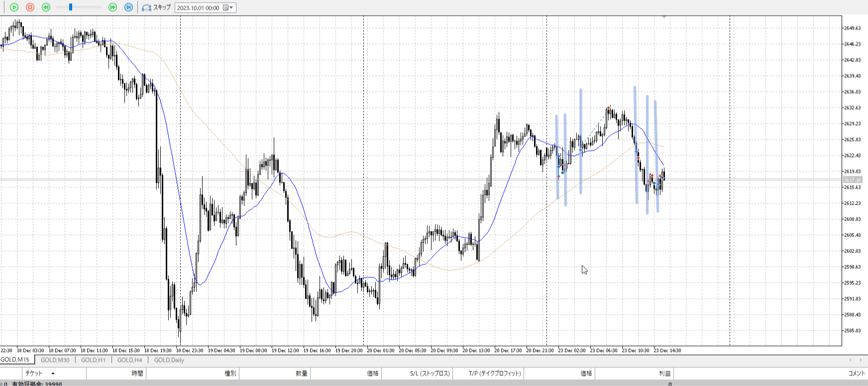Step forward one bar with the blue icon
This screenshot has width=868, height=386.
(128, 7)
